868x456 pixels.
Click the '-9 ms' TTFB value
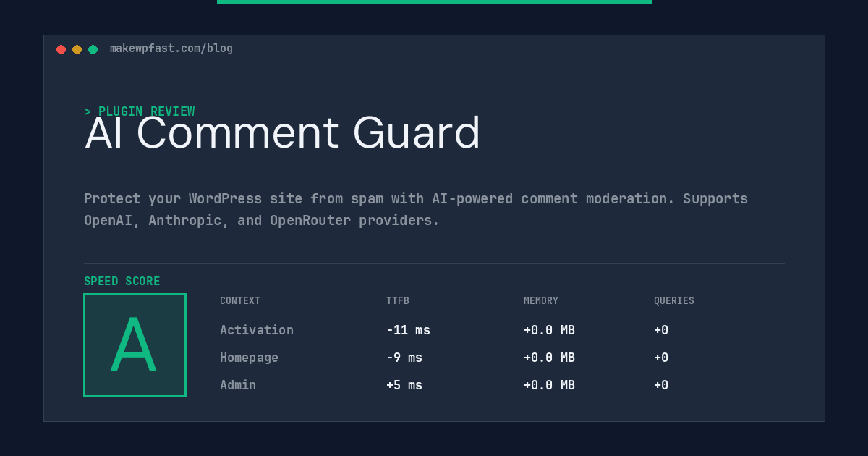[404, 358]
